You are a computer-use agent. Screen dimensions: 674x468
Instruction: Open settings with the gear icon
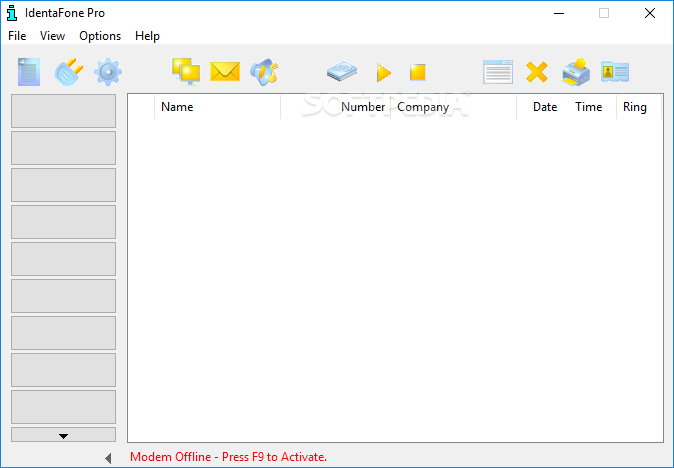pyautogui.click(x=108, y=72)
